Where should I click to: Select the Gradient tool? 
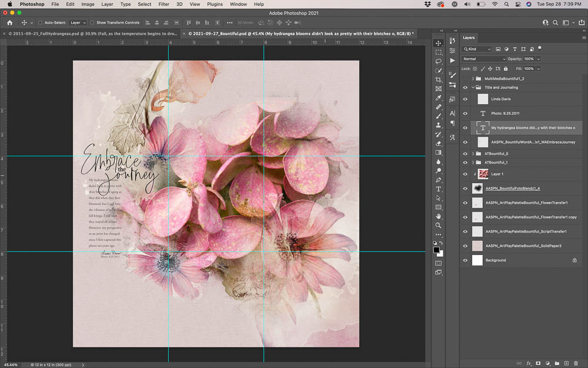tap(439, 152)
